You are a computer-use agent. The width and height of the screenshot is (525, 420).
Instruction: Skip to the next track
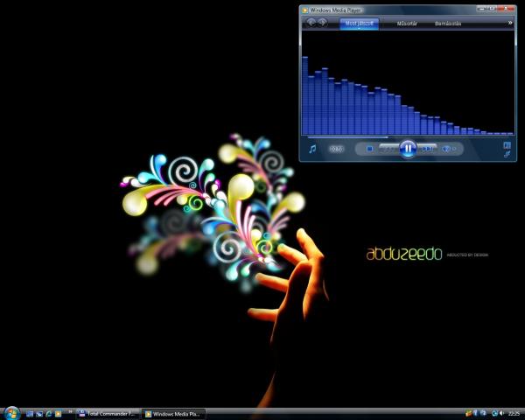coord(427,149)
